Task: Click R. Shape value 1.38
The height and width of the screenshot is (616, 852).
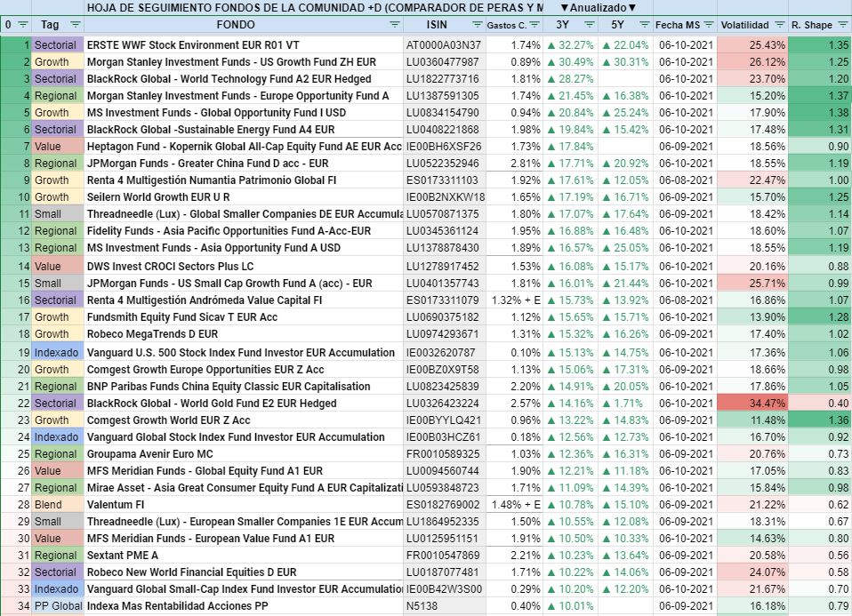Action: (x=820, y=112)
